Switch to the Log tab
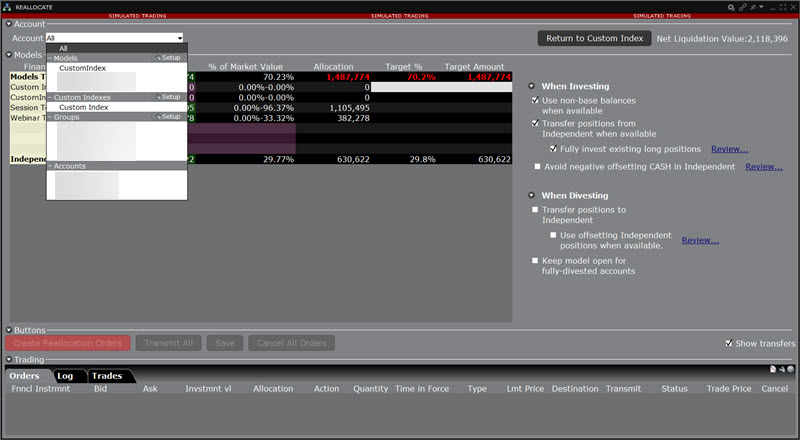This screenshot has height=440, width=800. click(x=65, y=376)
